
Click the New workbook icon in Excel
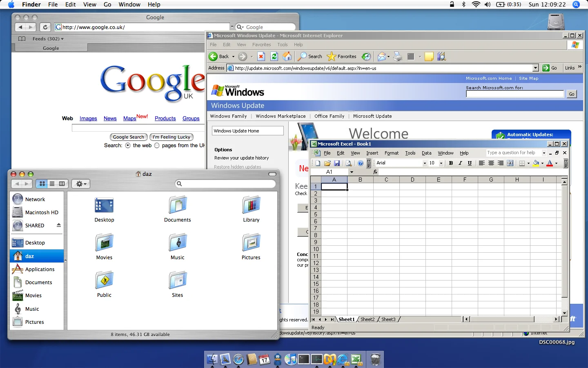(x=318, y=163)
